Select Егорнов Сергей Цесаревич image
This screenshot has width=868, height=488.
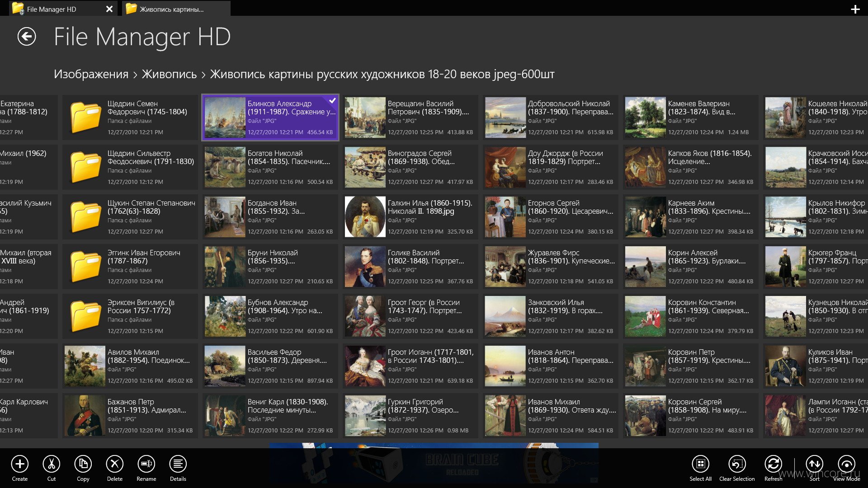click(x=551, y=217)
